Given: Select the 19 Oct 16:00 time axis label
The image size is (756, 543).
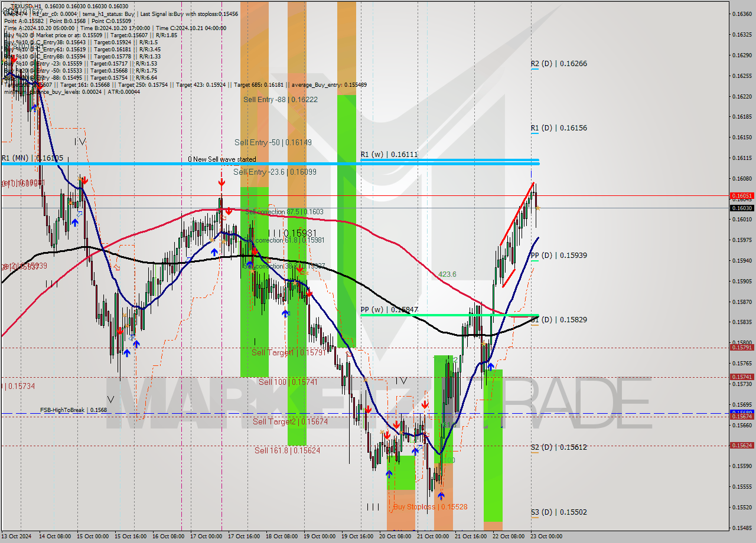Looking at the screenshot, I should tap(357, 537).
